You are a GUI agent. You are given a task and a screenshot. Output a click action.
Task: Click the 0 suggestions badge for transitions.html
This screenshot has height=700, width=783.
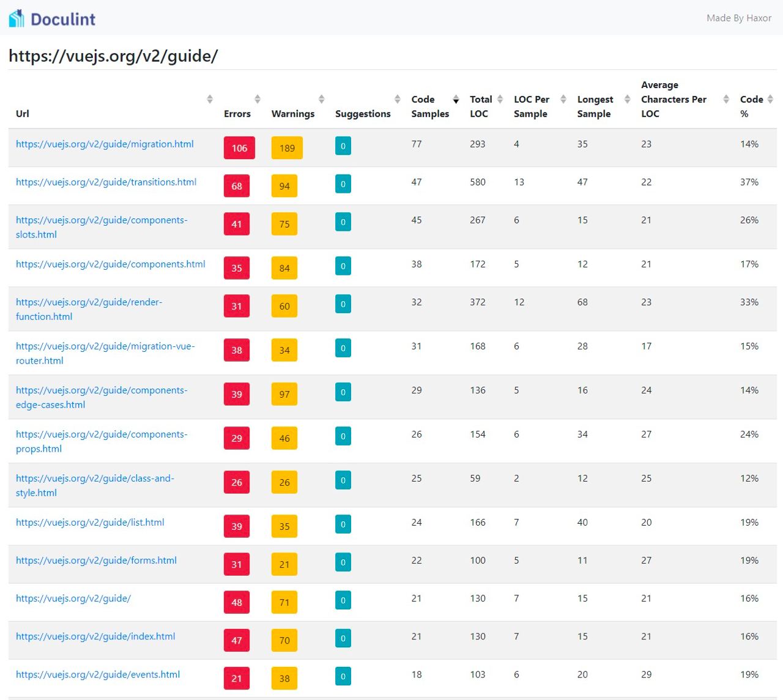pos(343,184)
